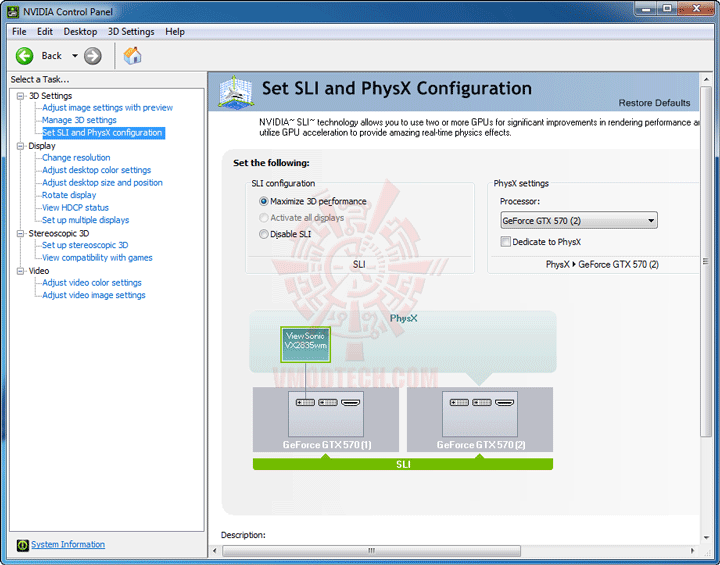Click the second DVI port on GeForce GTX 570 (2)
This screenshot has width=720, height=565.
pyautogui.click(x=482, y=402)
